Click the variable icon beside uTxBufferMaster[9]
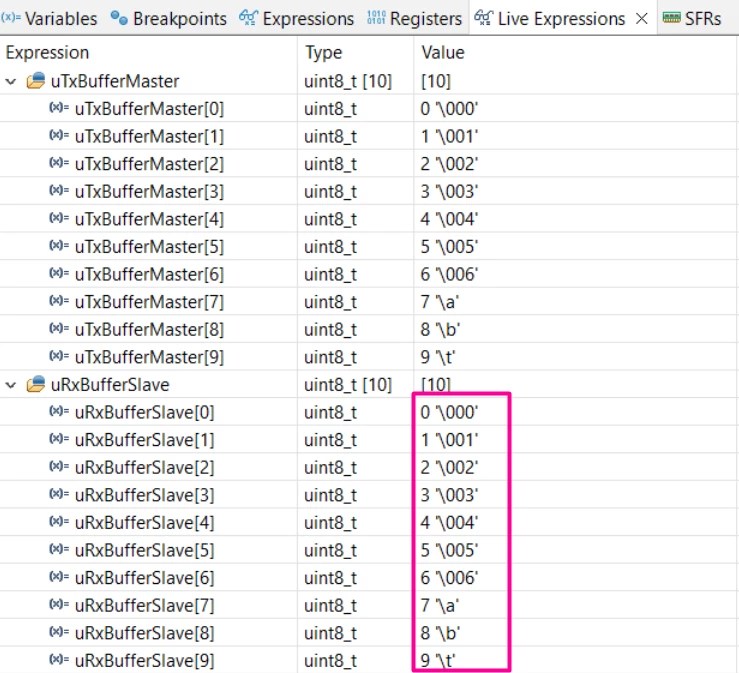 point(59,356)
